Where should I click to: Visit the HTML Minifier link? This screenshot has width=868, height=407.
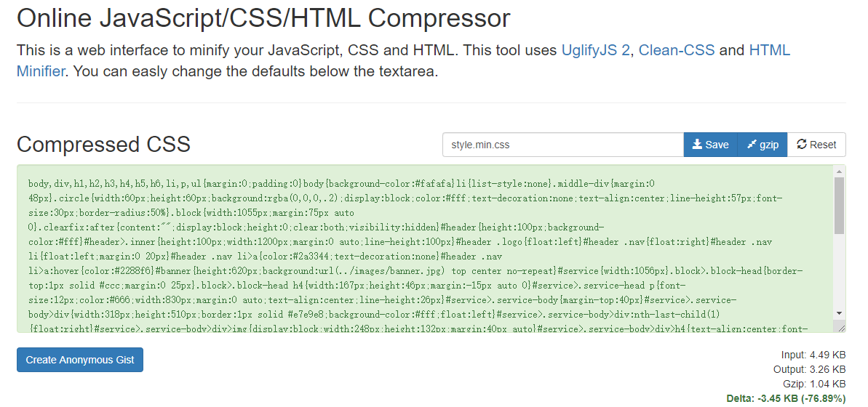point(768,50)
